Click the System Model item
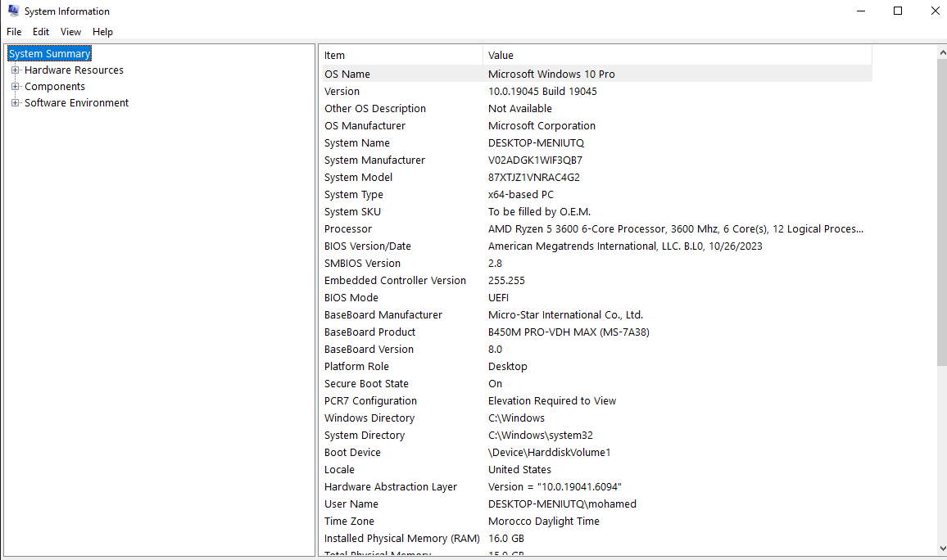This screenshot has width=947, height=560. pyautogui.click(x=358, y=178)
